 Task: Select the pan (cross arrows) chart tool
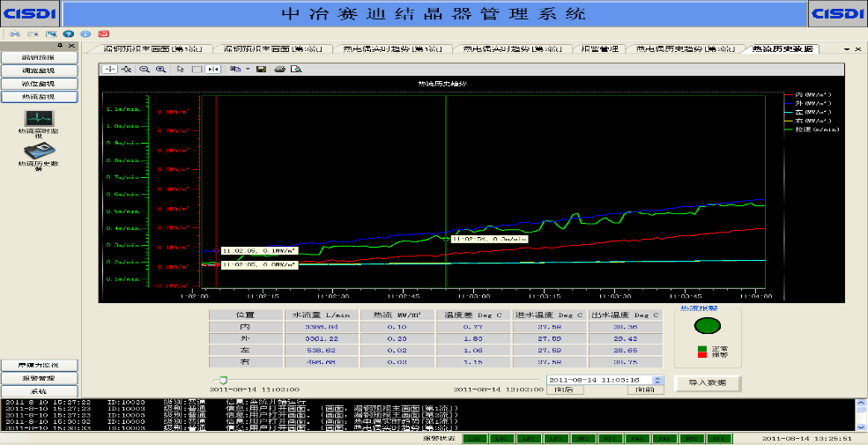coord(109,70)
